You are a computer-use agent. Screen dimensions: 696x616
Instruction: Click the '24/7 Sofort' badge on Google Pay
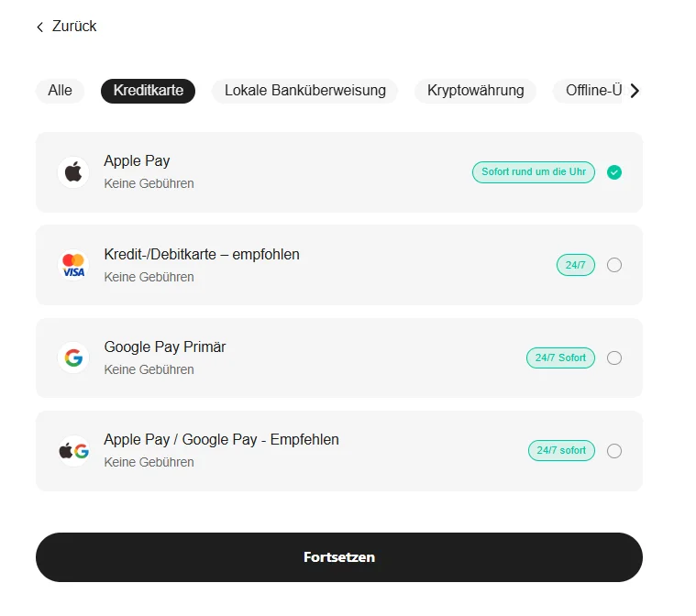pos(560,357)
